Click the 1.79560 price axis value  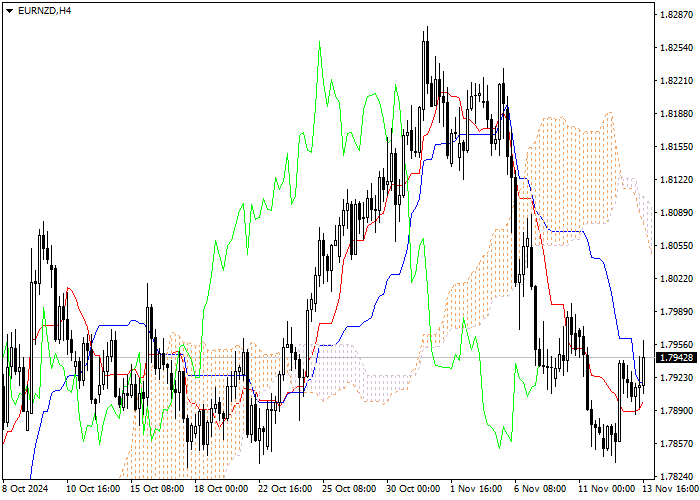tap(676, 345)
